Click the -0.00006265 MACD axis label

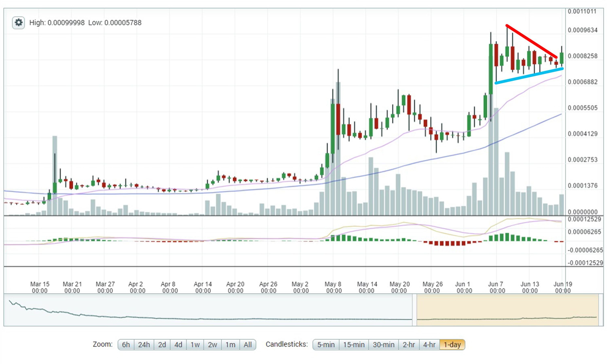[x=585, y=250]
